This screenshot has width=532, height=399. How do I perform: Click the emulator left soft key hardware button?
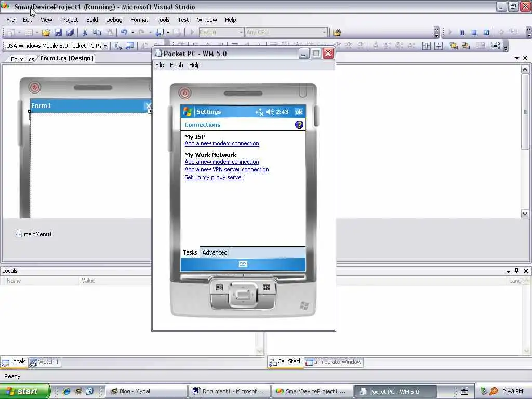coord(219,288)
